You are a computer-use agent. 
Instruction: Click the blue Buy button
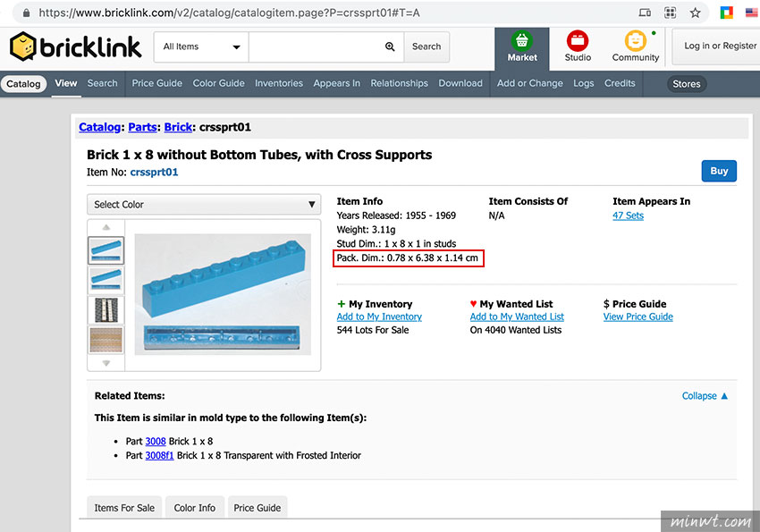point(719,171)
